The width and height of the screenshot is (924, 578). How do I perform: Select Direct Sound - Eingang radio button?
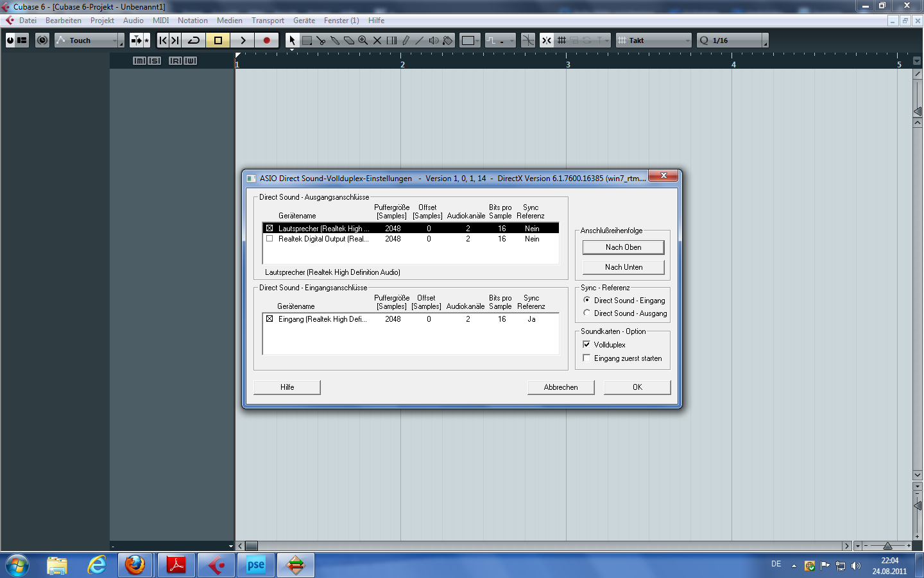586,300
